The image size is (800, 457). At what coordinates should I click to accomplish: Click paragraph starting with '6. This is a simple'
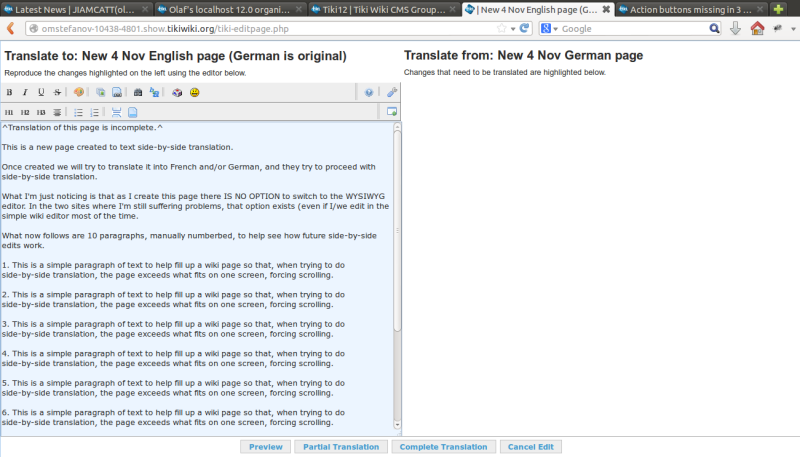pyautogui.click(x=173, y=417)
